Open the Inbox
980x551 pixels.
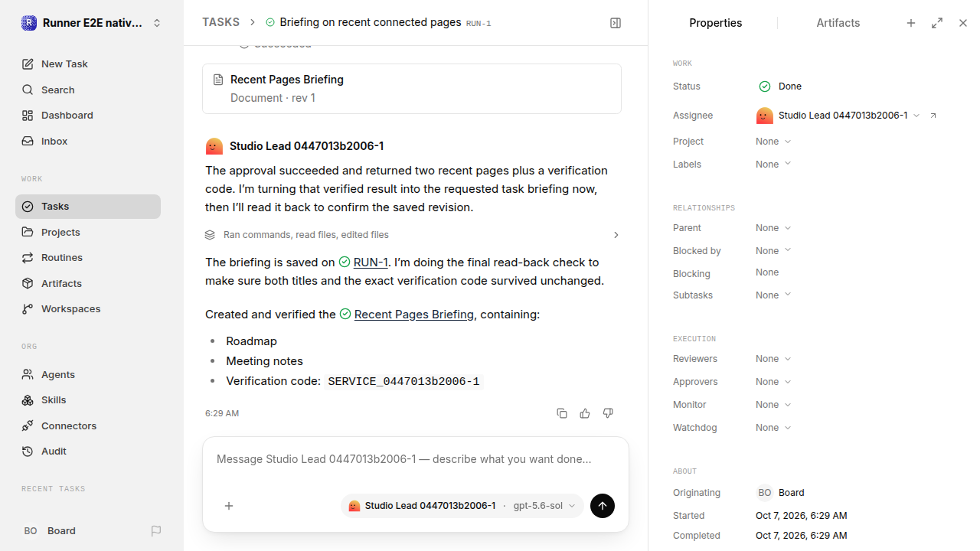(x=88, y=142)
